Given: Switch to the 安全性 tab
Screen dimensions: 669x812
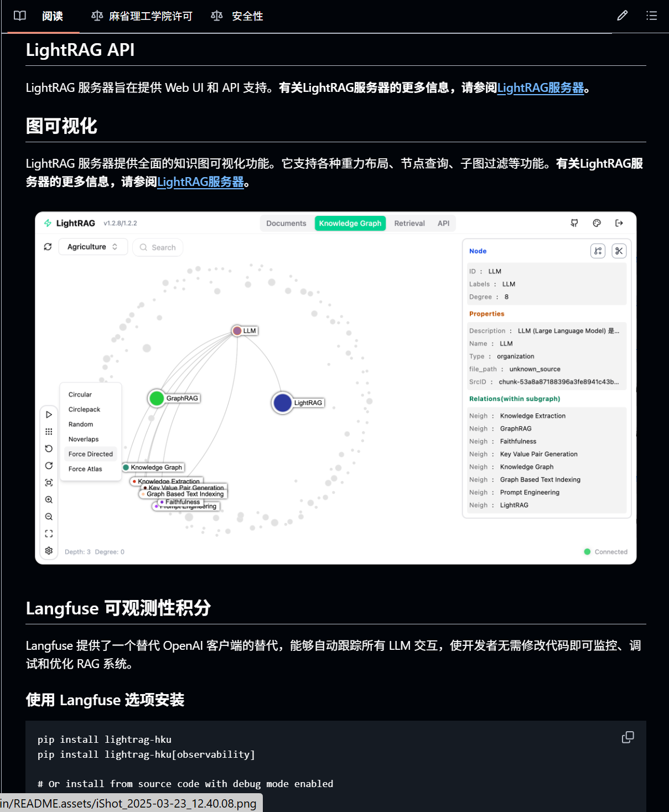Looking at the screenshot, I should pyautogui.click(x=237, y=16).
